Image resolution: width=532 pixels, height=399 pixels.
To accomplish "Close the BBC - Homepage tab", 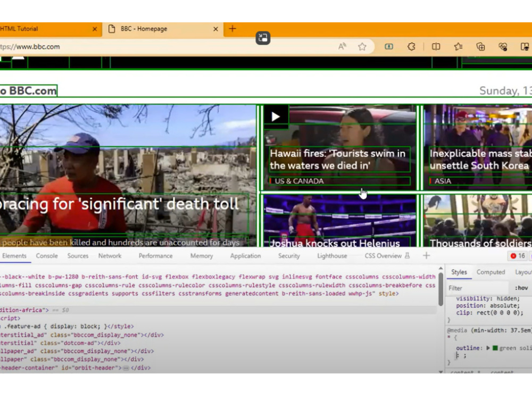I will point(215,29).
